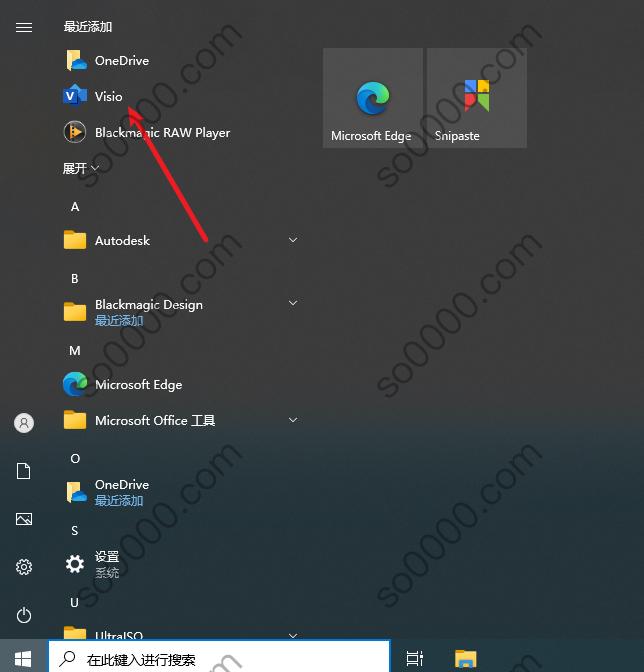
Task: Click the Windows Start button
Action: 23,658
